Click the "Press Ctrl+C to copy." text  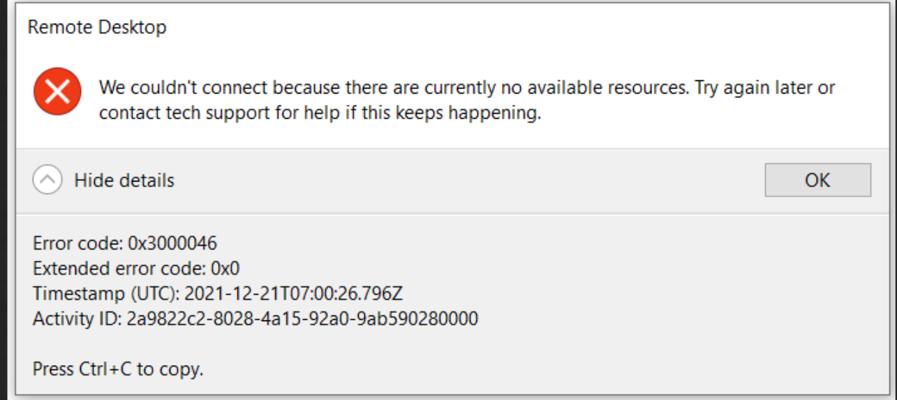118,369
